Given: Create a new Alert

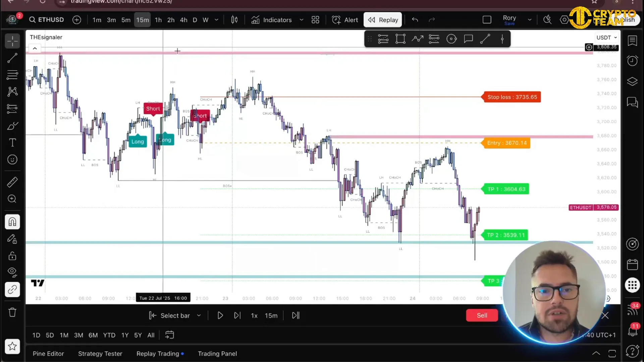Looking at the screenshot, I should [345, 20].
